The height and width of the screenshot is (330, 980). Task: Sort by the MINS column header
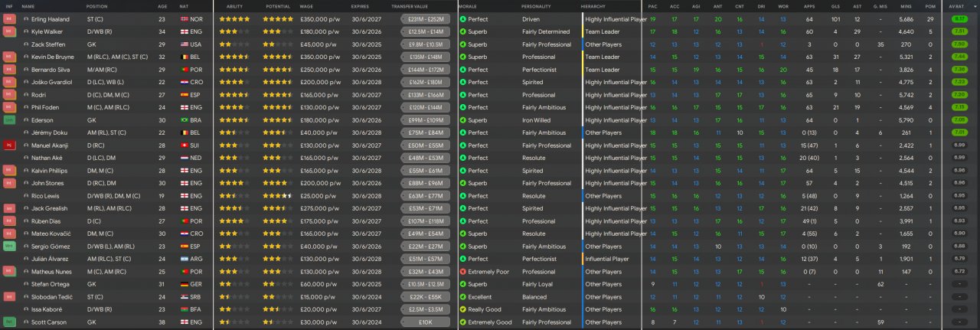906,6
